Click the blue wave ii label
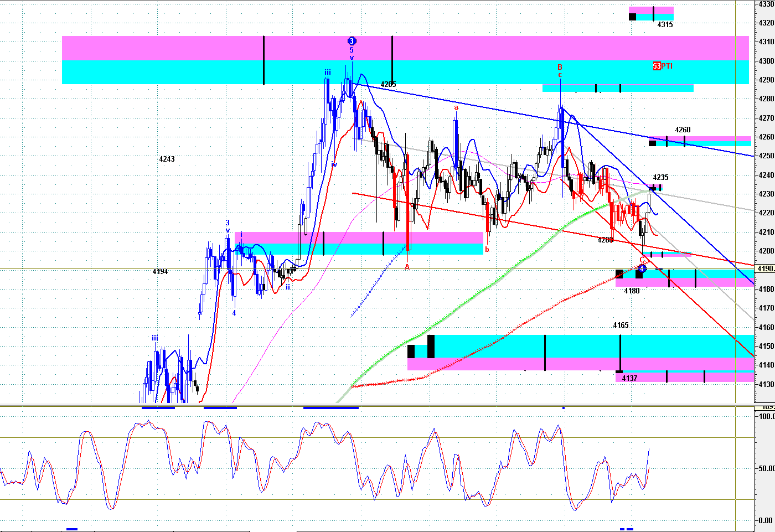775x532 pixels. pyautogui.click(x=288, y=287)
